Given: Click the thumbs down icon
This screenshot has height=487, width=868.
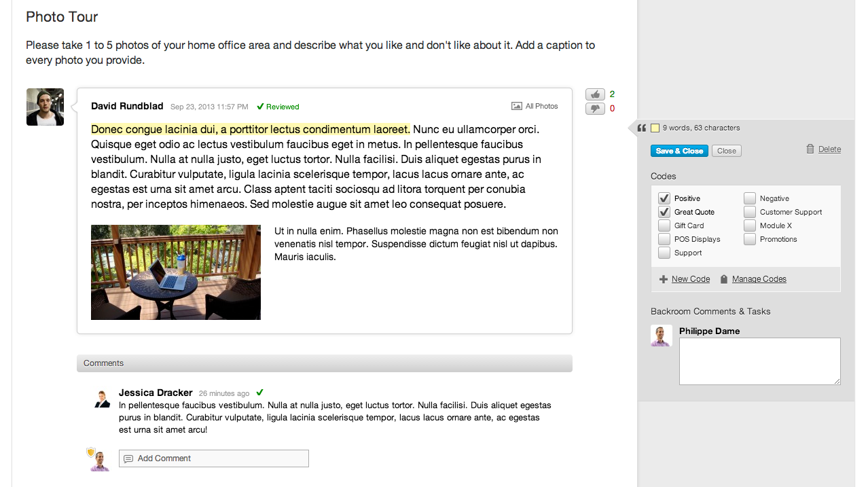Looking at the screenshot, I should (595, 109).
